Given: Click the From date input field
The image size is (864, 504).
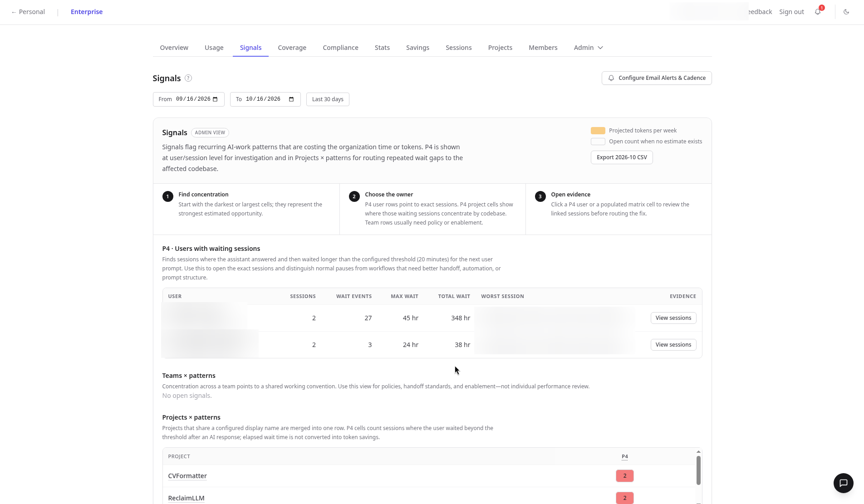Looking at the screenshot, I should [x=188, y=99].
